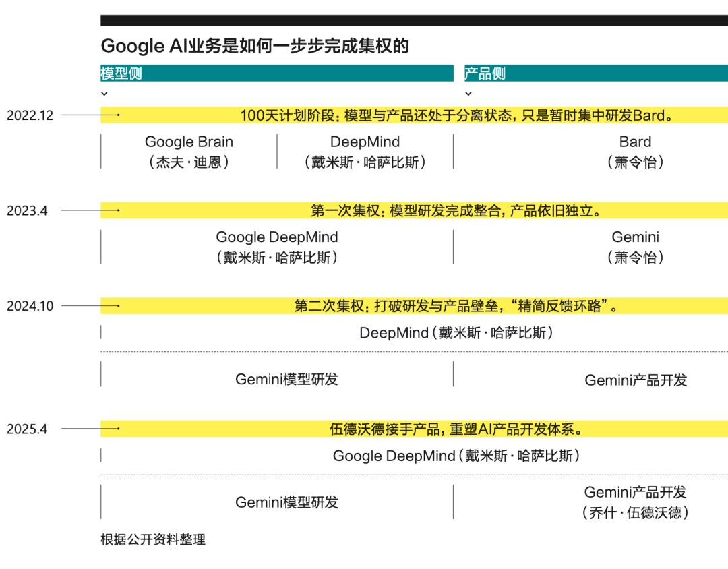Viewport: 728px width, 569px height.
Task: Click the yellow 第一次集权 banner
Action: point(456,210)
